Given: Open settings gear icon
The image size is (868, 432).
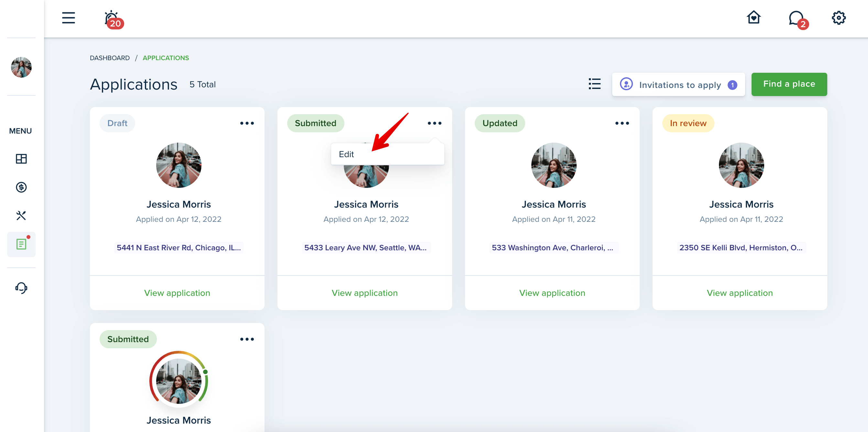Looking at the screenshot, I should (838, 18).
